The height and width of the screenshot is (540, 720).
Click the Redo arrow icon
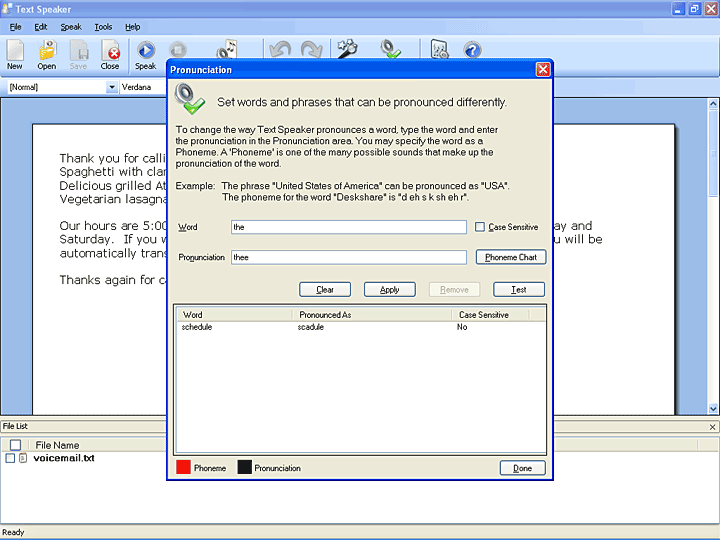coord(312,49)
